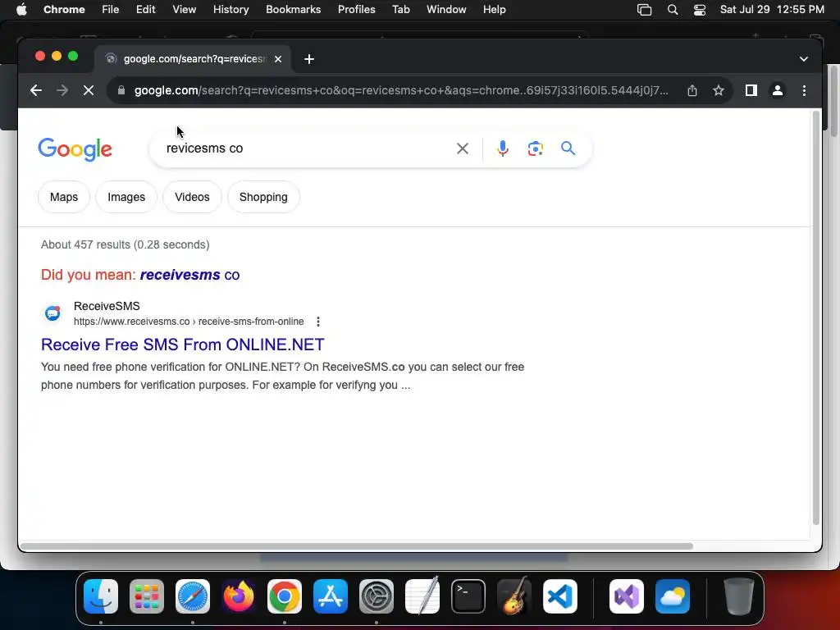Click the date and time in menu bar
The height and width of the screenshot is (630, 840).
772,10
